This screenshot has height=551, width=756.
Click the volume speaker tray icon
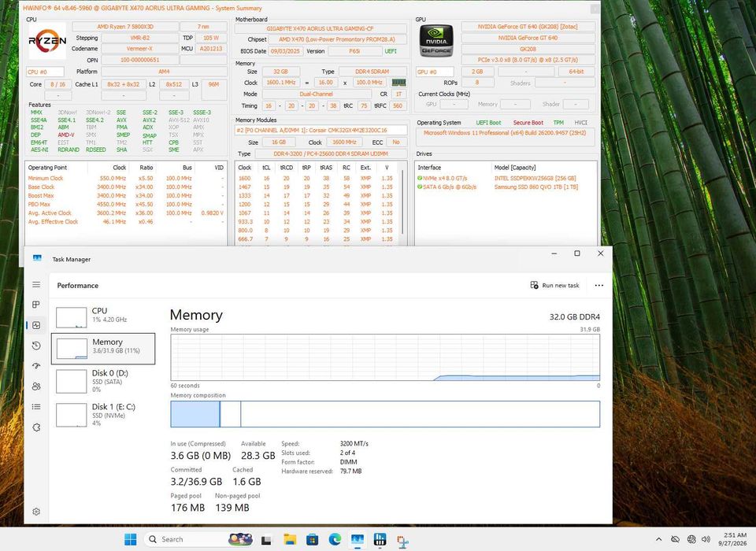706,539
